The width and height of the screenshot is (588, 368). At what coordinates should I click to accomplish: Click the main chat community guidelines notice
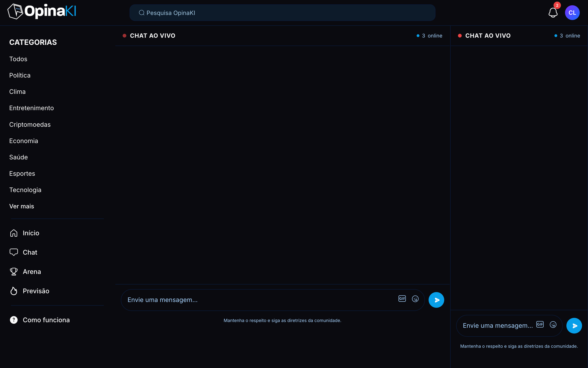[282, 320]
